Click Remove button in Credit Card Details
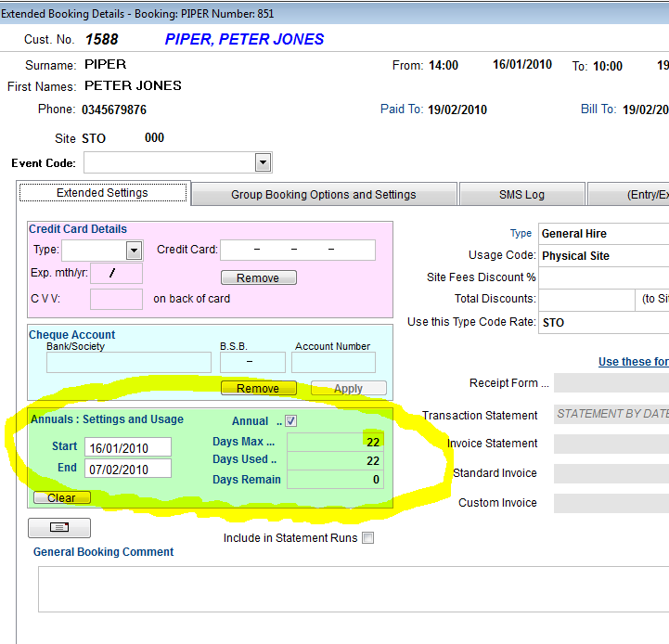The height and width of the screenshot is (644, 669). tap(258, 277)
